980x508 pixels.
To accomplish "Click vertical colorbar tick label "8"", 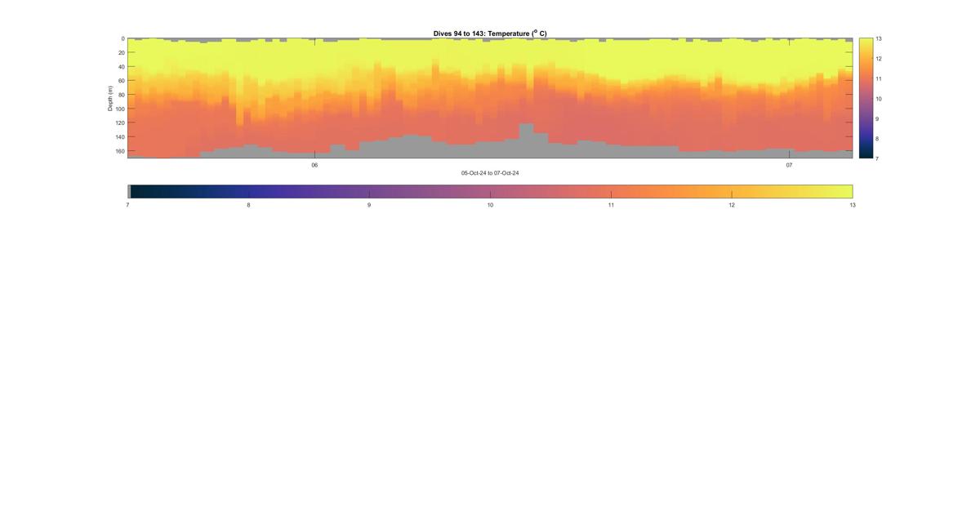I will click(878, 138).
